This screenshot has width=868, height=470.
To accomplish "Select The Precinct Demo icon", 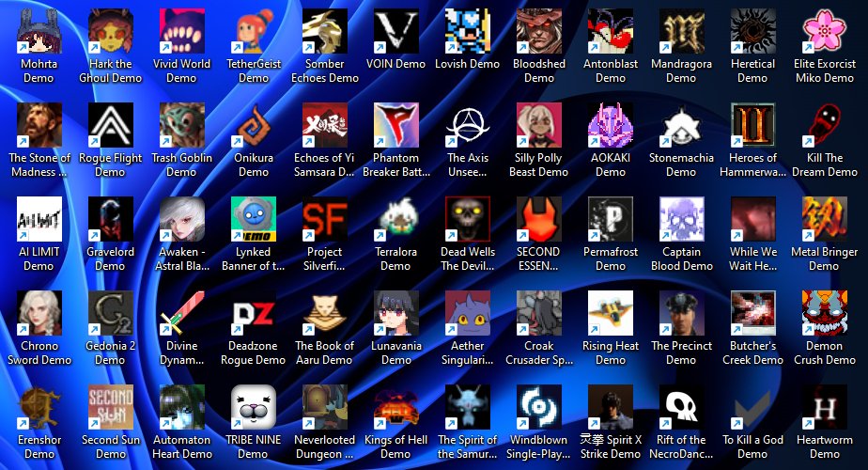I will (x=681, y=313).
